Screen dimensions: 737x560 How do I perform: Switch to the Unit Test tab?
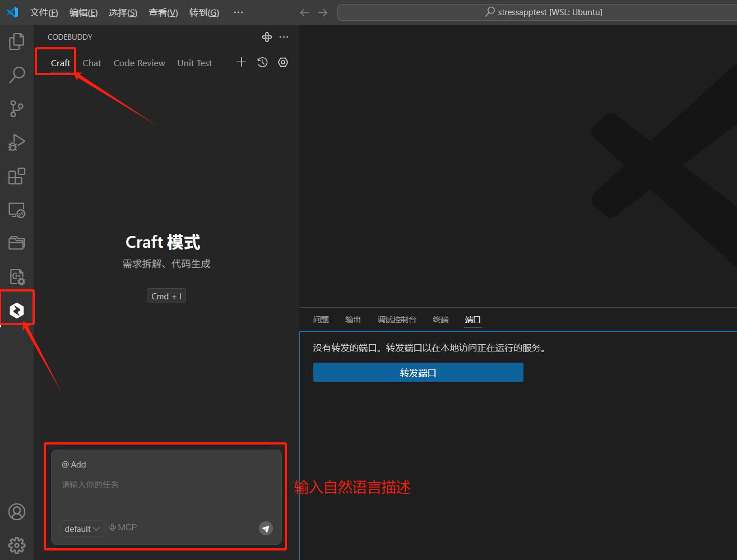click(195, 63)
